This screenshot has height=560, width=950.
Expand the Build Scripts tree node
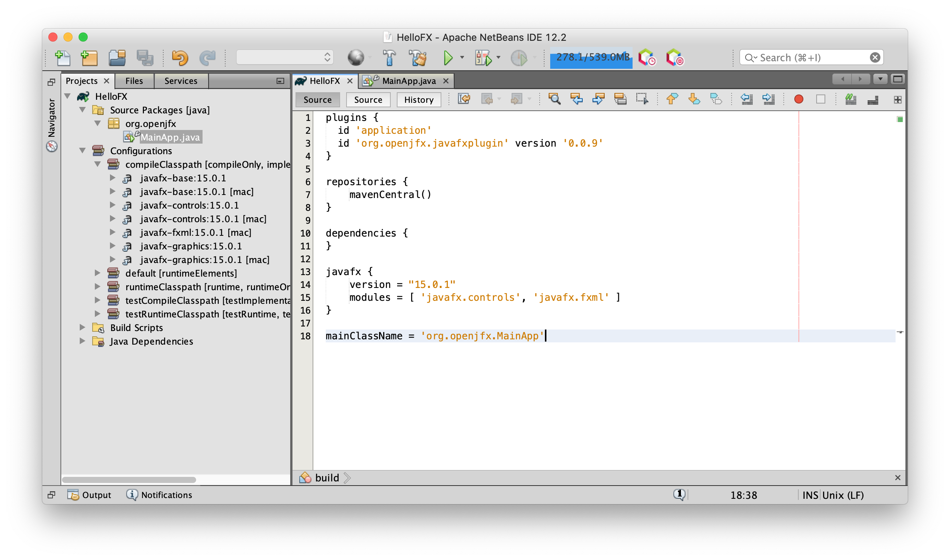[83, 328]
